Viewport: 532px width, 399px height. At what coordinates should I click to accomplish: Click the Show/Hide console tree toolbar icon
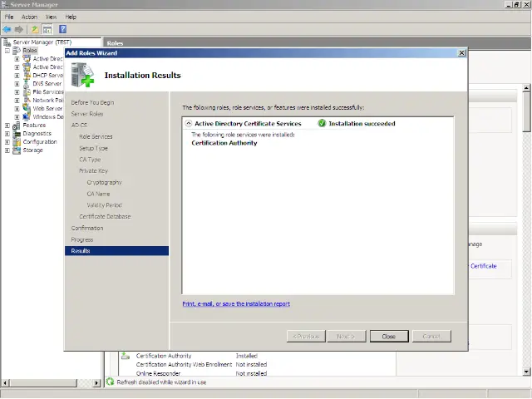point(47,30)
